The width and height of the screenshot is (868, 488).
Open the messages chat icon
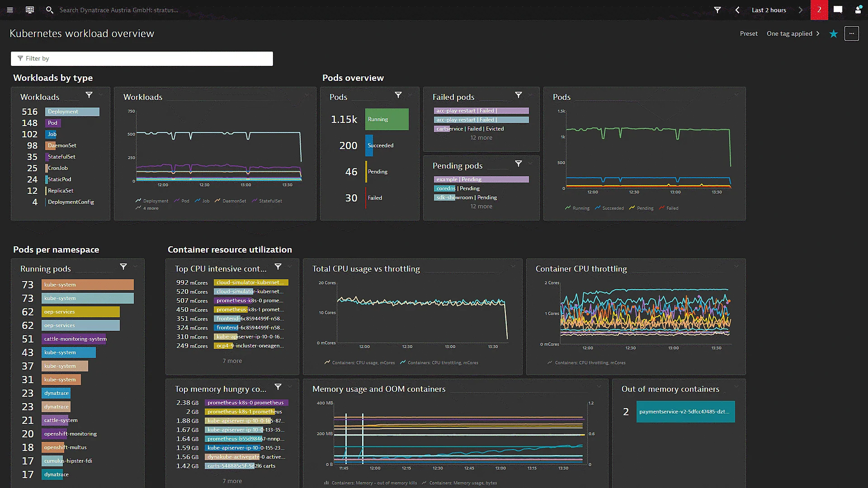coord(838,10)
